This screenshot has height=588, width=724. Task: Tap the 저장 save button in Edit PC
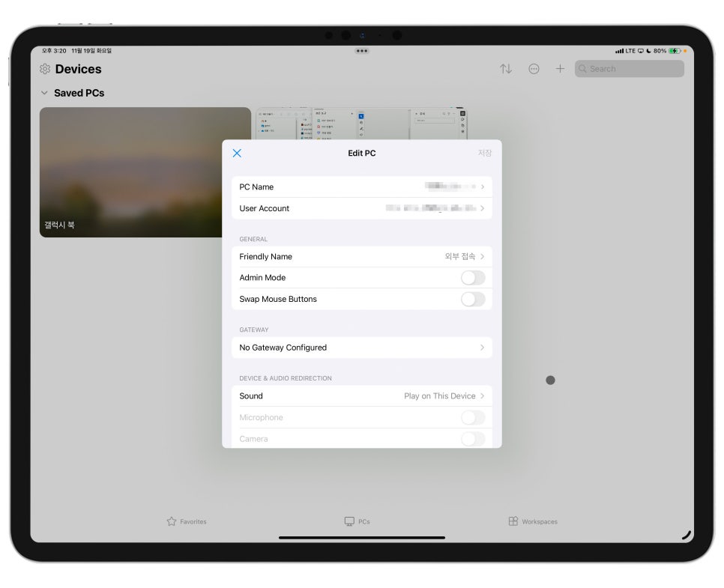point(484,153)
